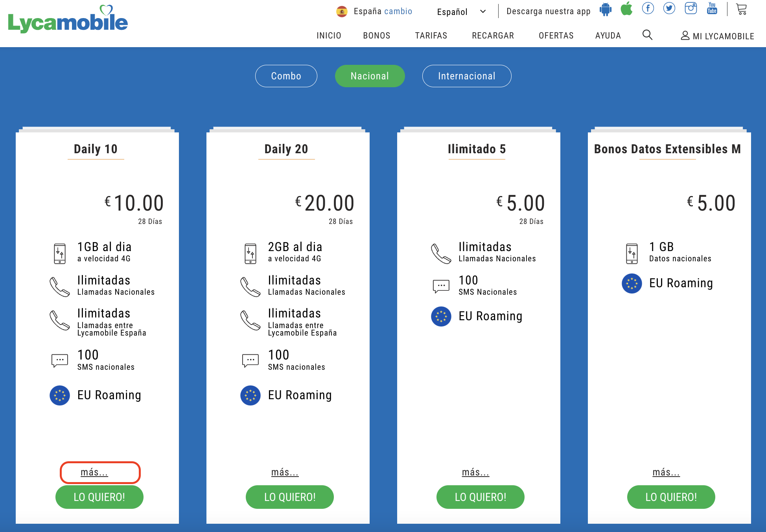Image resolution: width=766 pixels, height=532 pixels.
Task: Open the Android app download icon
Action: (606, 9)
